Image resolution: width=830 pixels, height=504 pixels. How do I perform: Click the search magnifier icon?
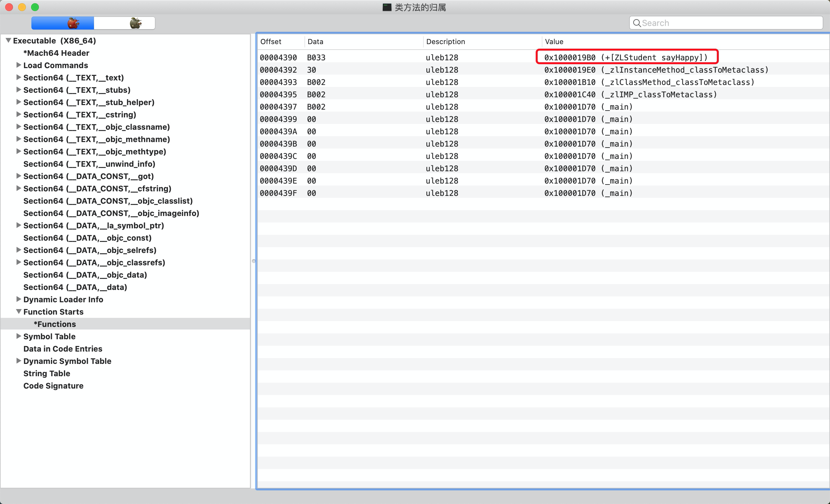[x=636, y=23]
